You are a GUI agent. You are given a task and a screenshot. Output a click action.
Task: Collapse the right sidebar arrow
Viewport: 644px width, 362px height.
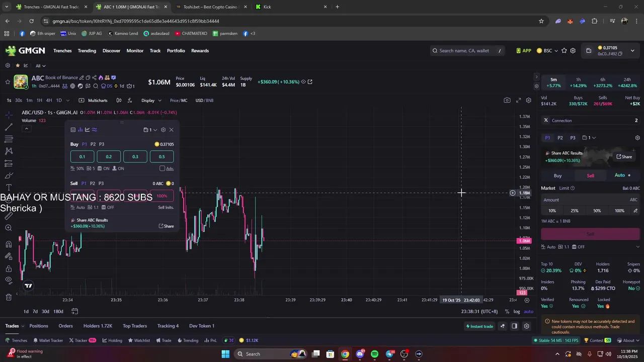(x=536, y=77)
